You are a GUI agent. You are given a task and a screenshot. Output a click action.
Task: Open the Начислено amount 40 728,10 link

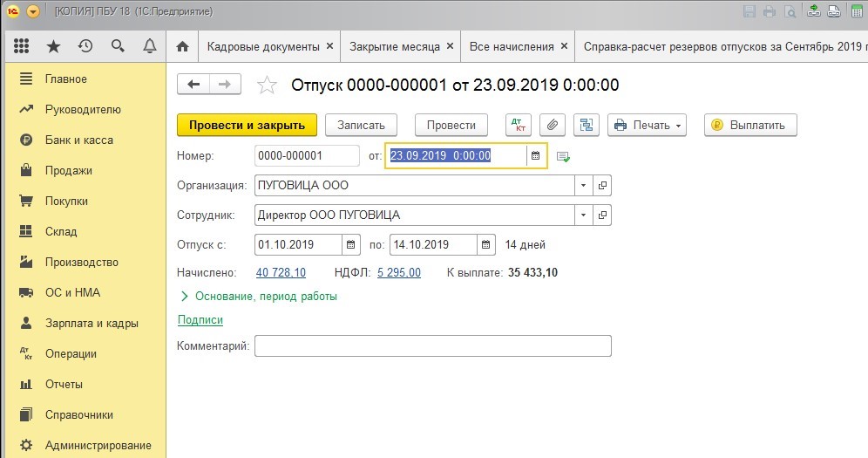pyautogui.click(x=281, y=273)
